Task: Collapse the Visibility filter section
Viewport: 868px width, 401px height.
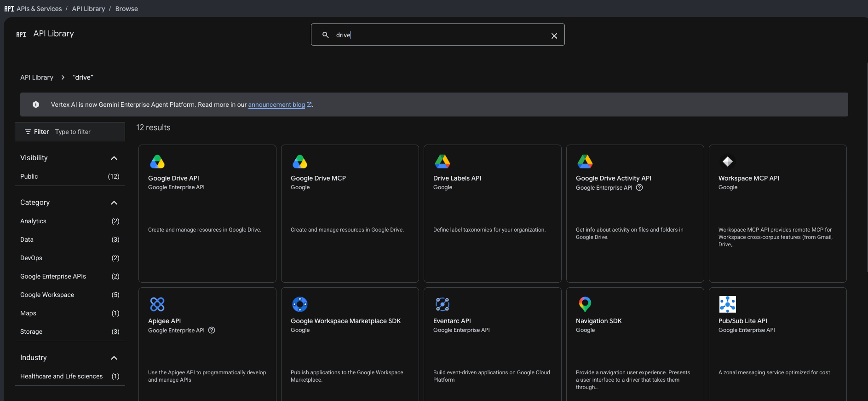Action: pos(114,158)
